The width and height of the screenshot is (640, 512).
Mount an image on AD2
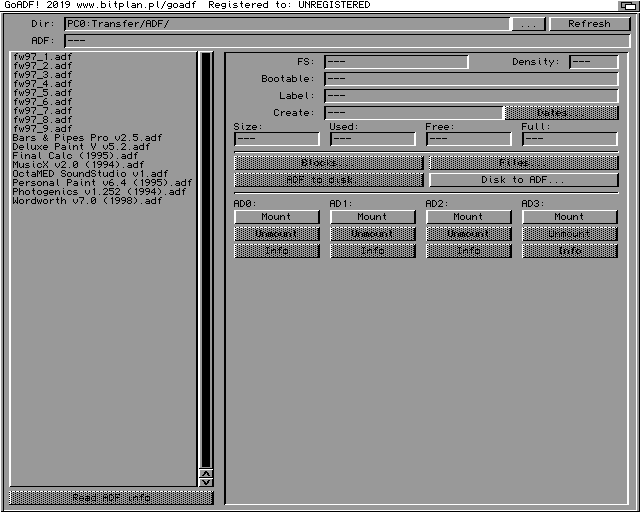tap(469, 217)
